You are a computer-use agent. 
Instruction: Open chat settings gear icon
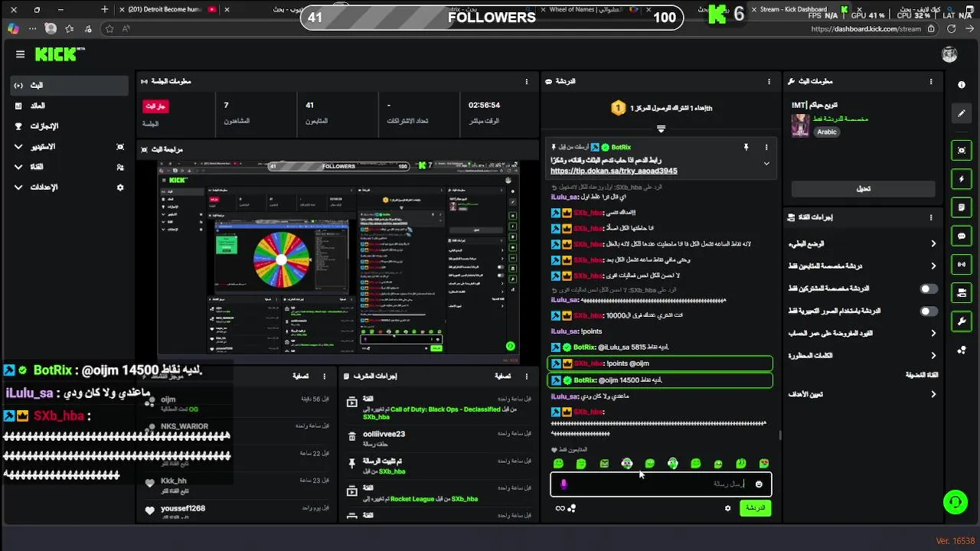pyautogui.click(x=727, y=508)
